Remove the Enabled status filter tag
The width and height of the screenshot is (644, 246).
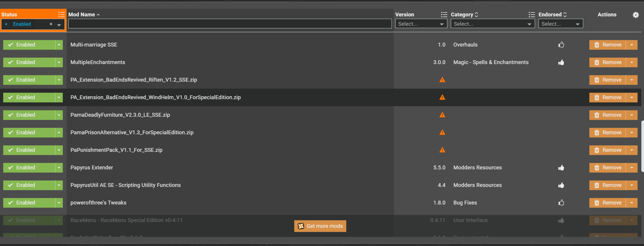(x=6, y=24)
